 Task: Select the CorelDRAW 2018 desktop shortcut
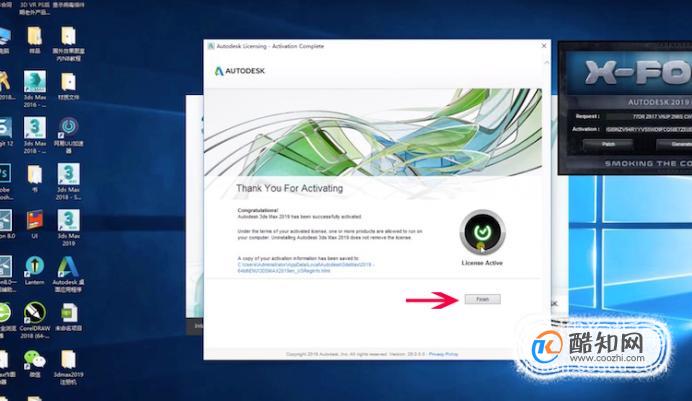coord(35,320)
